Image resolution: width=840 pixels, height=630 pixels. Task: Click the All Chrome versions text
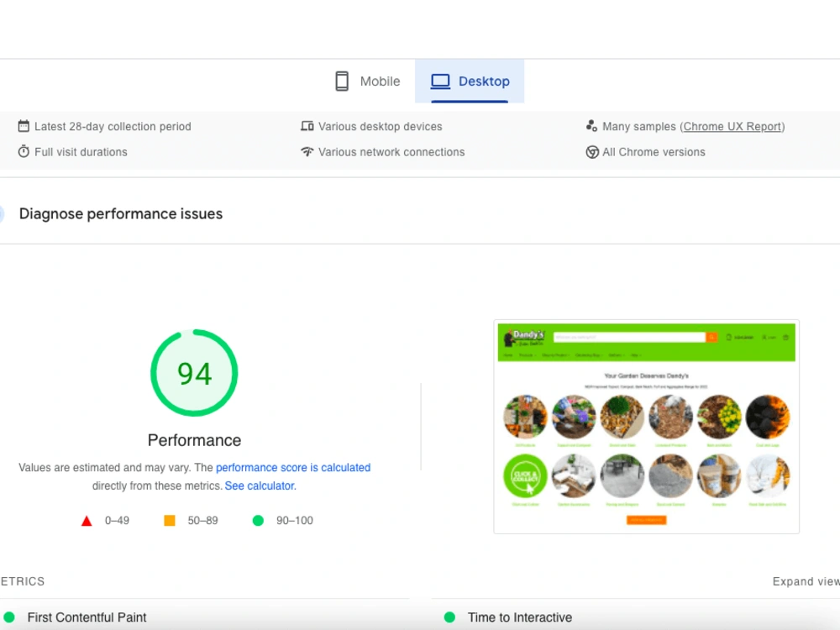654,152
